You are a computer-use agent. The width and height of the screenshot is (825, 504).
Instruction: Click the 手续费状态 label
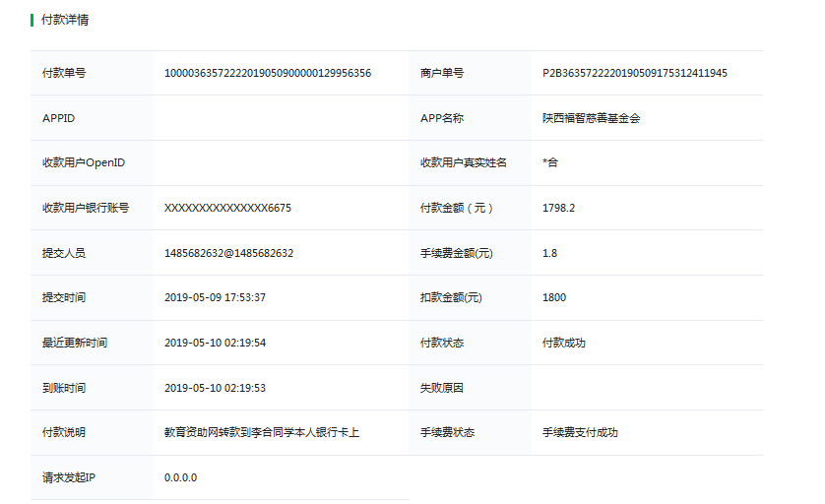[x=447, y=432]
